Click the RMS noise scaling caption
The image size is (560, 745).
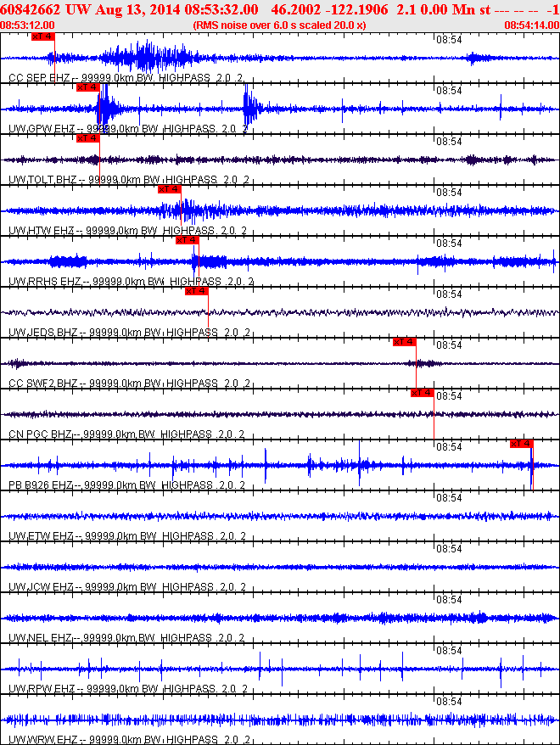(x=279, y=25)
